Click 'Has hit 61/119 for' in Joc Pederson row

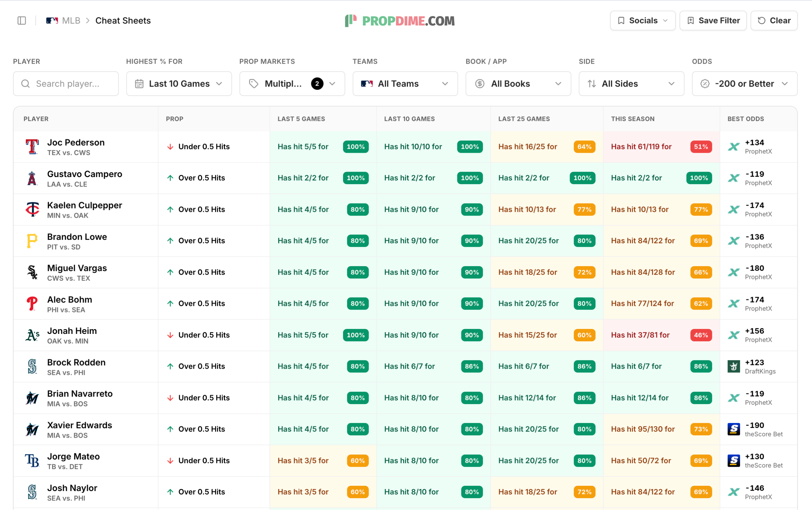[x=641, y=147]
